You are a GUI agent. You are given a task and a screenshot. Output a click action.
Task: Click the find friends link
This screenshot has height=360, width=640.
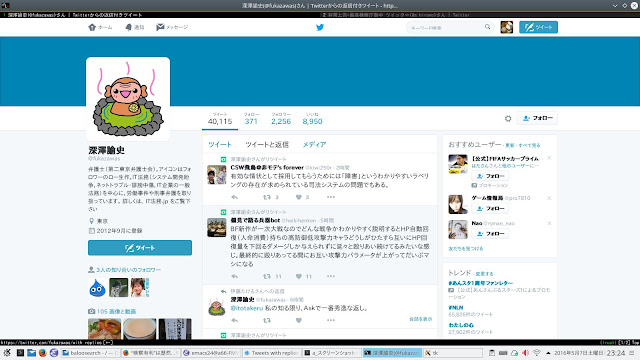click(x=465, y=249)
